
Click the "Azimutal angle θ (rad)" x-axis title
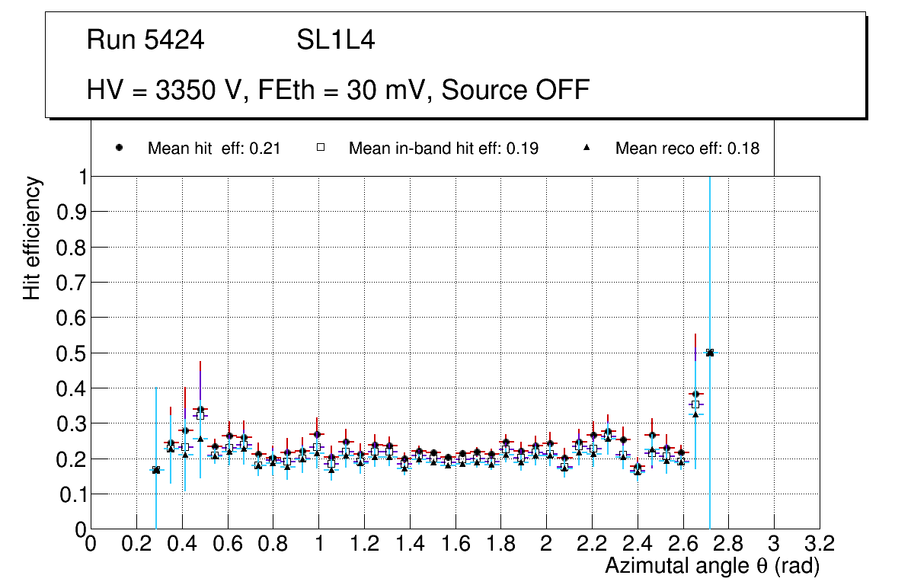pos(712,566)
